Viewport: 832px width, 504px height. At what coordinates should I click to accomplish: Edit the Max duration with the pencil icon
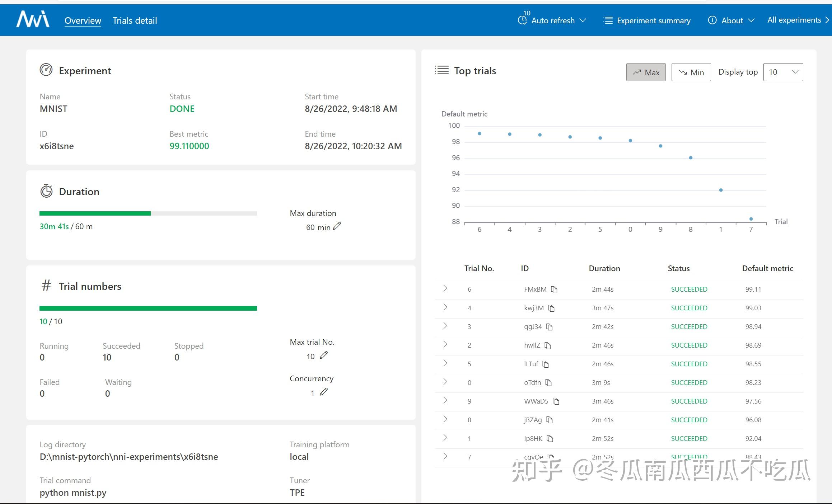(x=337, y=226)
